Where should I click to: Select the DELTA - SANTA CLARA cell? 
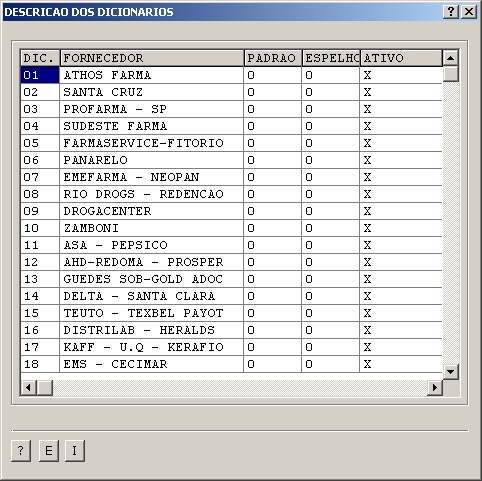tap(152, 296)
